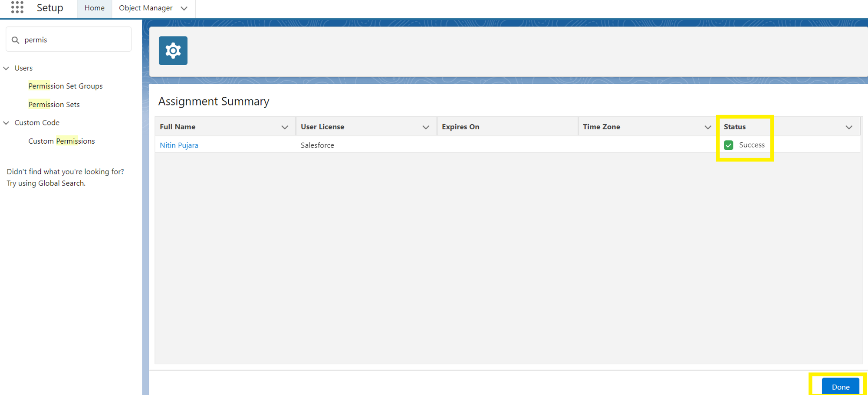This screenshot has width=868, height=395.
Task: Switch to the Object Manager tab
Action: pos(145,7)
